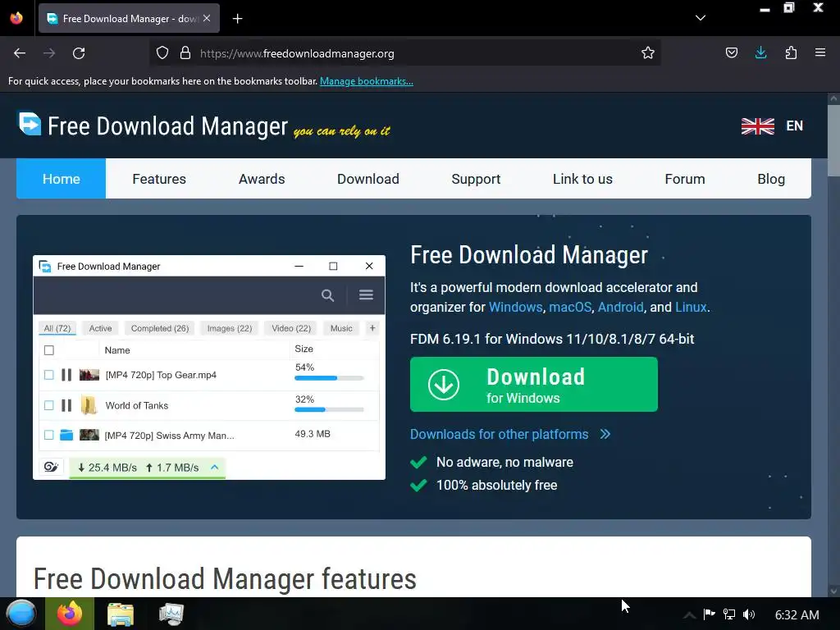Image resolution: width=840 pixels, height=630 pixels.
Task: Open the Link to us navigation tab
Action: pyautogui.click(x=582, y=178)
